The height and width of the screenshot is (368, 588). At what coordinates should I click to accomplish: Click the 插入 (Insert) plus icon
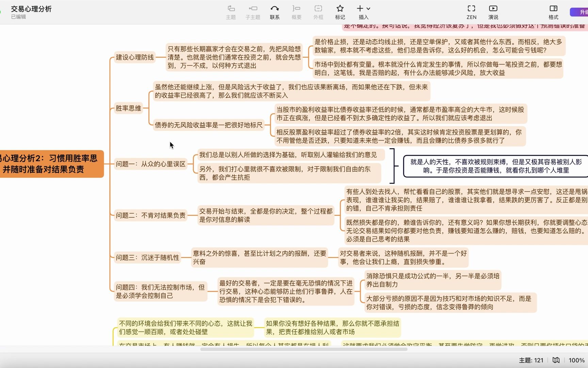[360, 9]
